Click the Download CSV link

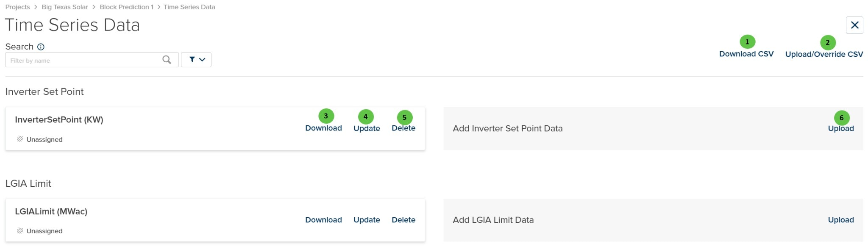pyautogui.click(x=746, y=54)
